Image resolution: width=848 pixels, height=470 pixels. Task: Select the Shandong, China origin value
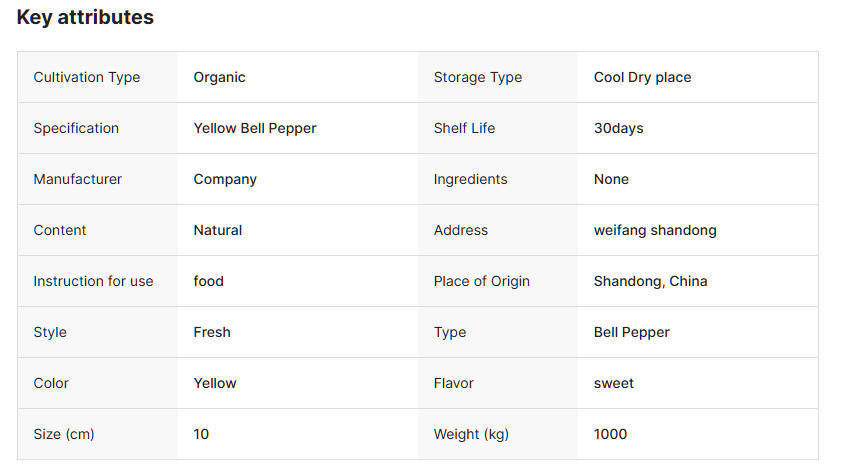[650, 281]
